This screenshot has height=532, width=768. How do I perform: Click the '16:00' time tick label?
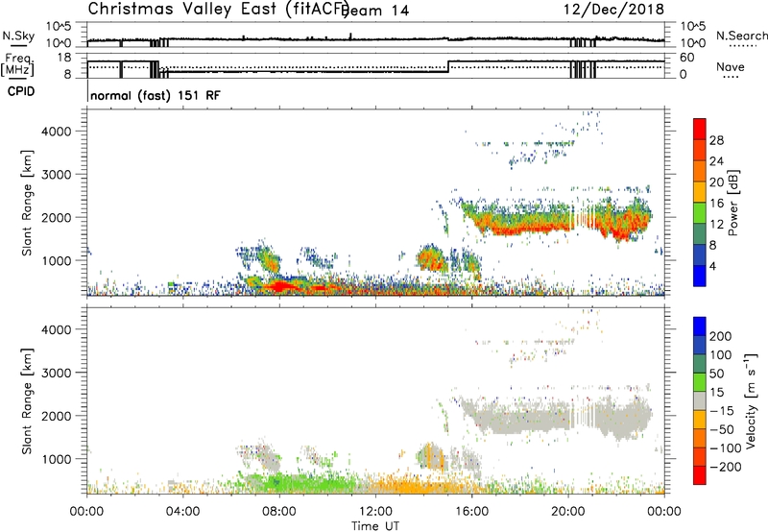point(471,512)
